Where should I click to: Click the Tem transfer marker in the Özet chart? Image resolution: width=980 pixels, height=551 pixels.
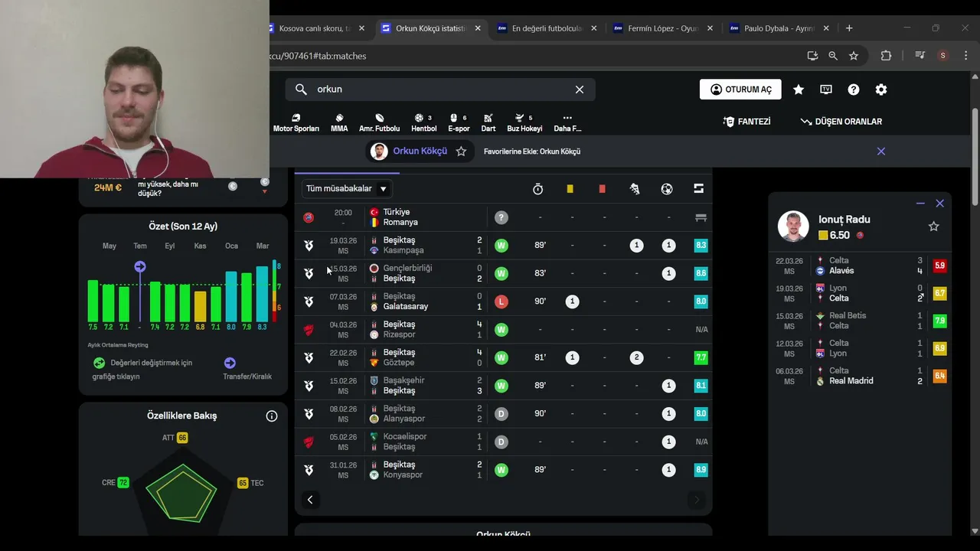pos(139,266)
